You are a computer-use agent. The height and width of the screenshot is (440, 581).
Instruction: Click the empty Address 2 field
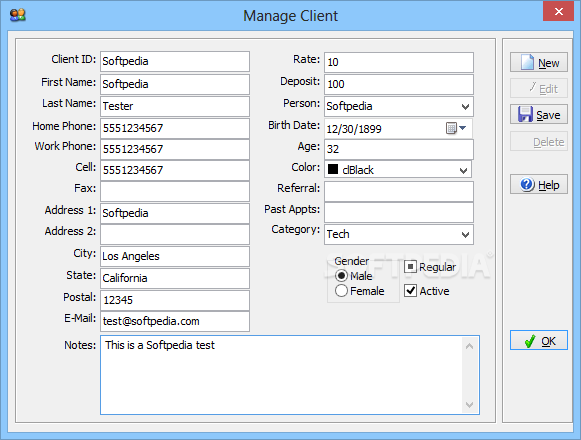[x=175, y=234]
